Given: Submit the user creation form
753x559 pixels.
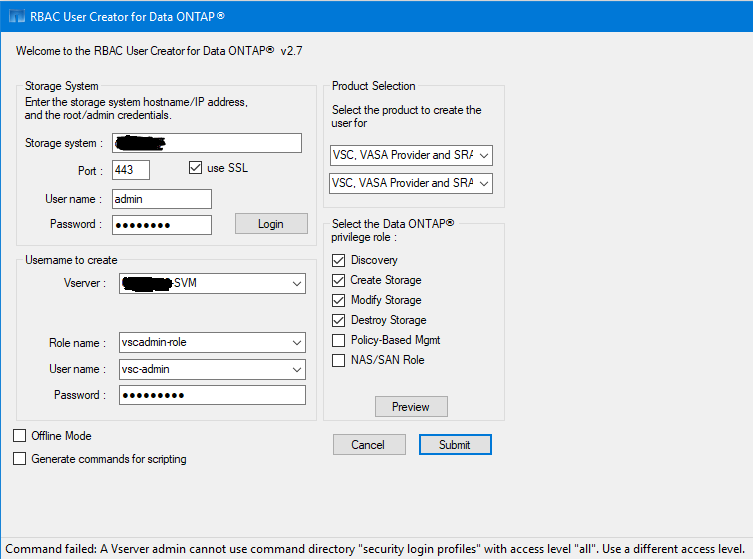Looking at the screenshot, I should click(x=455, y=444).
